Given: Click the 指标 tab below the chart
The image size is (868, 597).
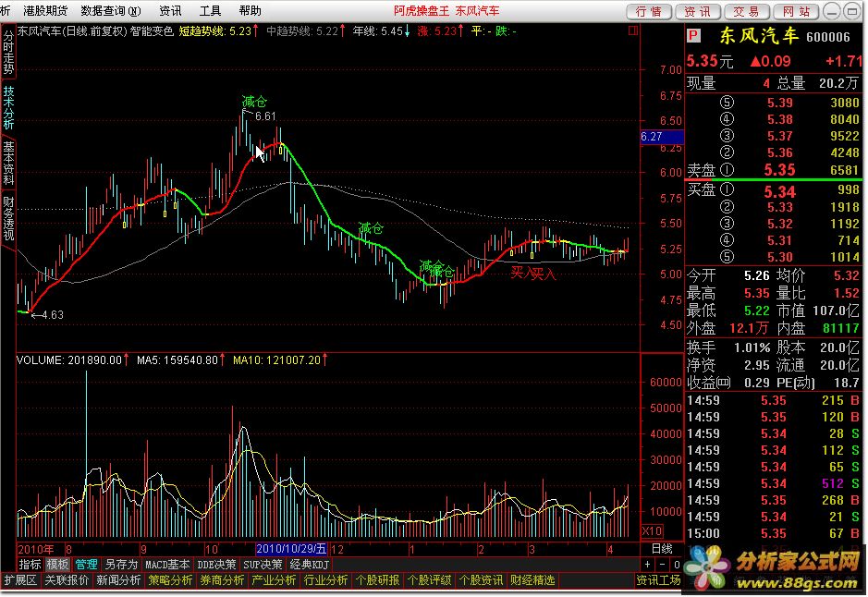Looking at the screenshot, I should (30, 565).
